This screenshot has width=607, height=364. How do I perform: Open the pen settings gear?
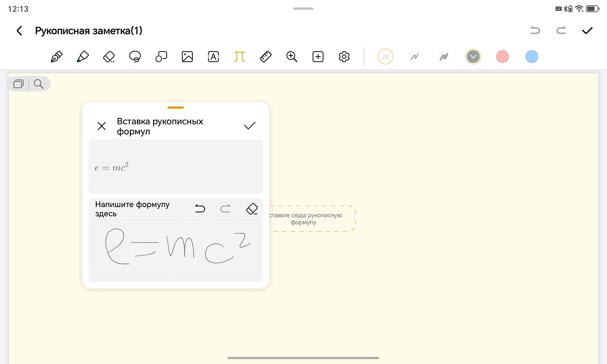point(344,57)
